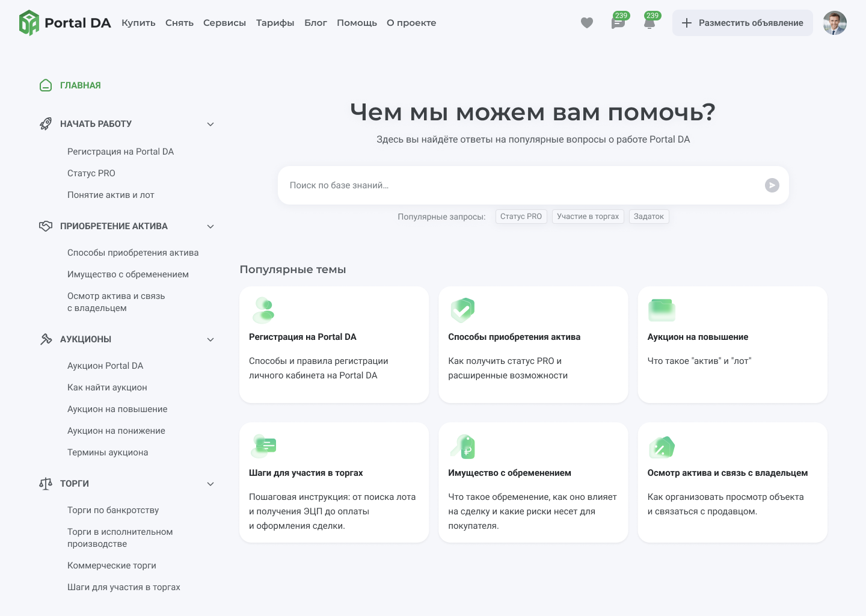Open card title Аукцион на повышение
866x616 pixels.
[x=698, y=337]
